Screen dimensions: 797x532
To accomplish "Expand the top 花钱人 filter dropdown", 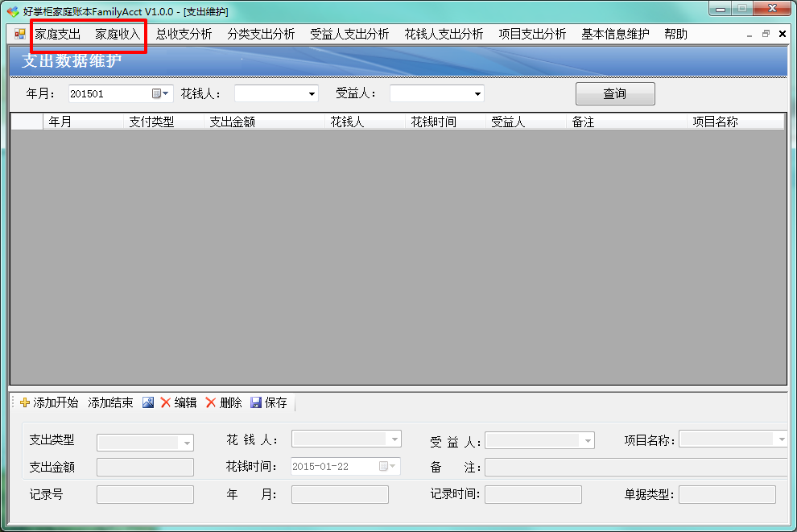I will [x=312, y=93].
